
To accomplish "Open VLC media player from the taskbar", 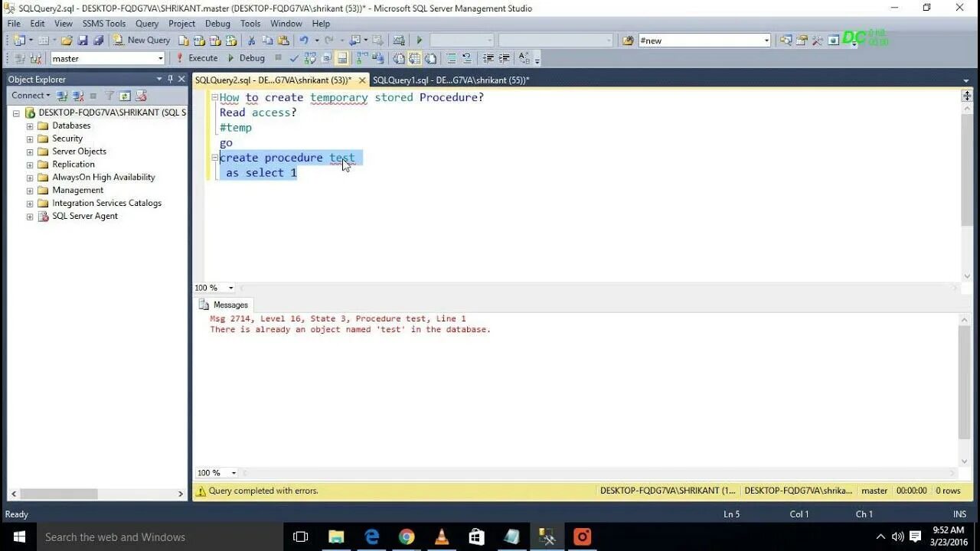I will tap(442, 536).
